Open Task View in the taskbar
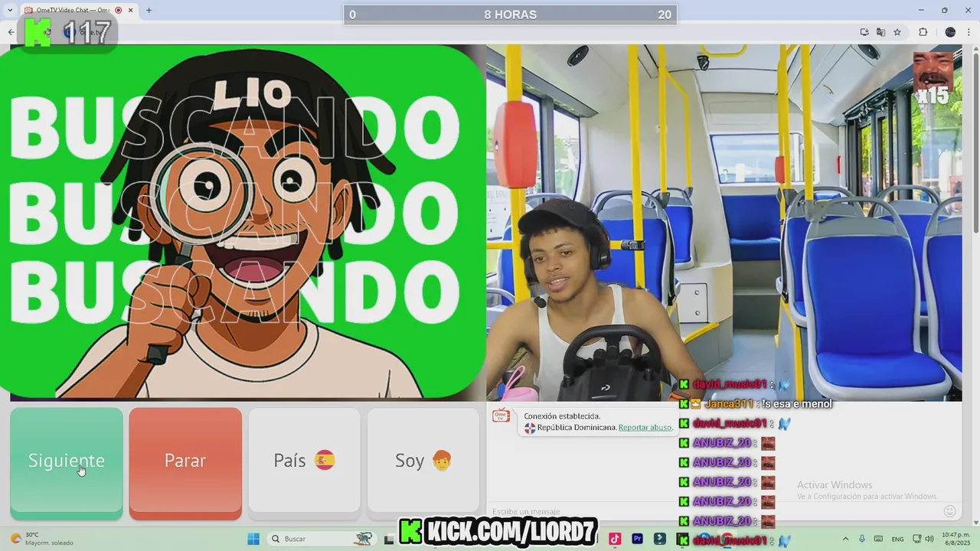The width and height of the screenshot is (980, 551). pos(389,539)
